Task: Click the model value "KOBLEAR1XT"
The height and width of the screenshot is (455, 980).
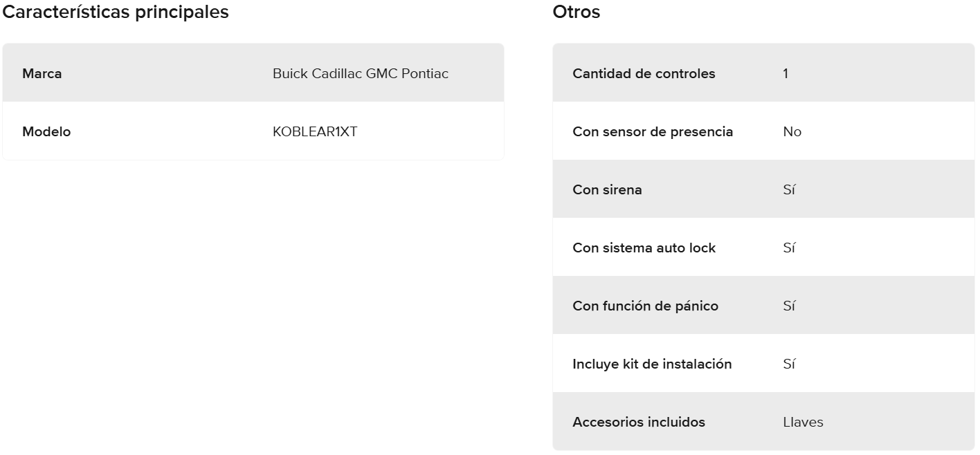Action: (315, 131)
